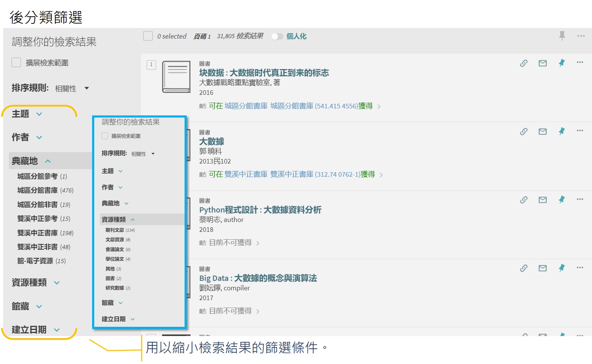
Task: Open the pinned favorites icon in results header
Action: pos(562,36)
